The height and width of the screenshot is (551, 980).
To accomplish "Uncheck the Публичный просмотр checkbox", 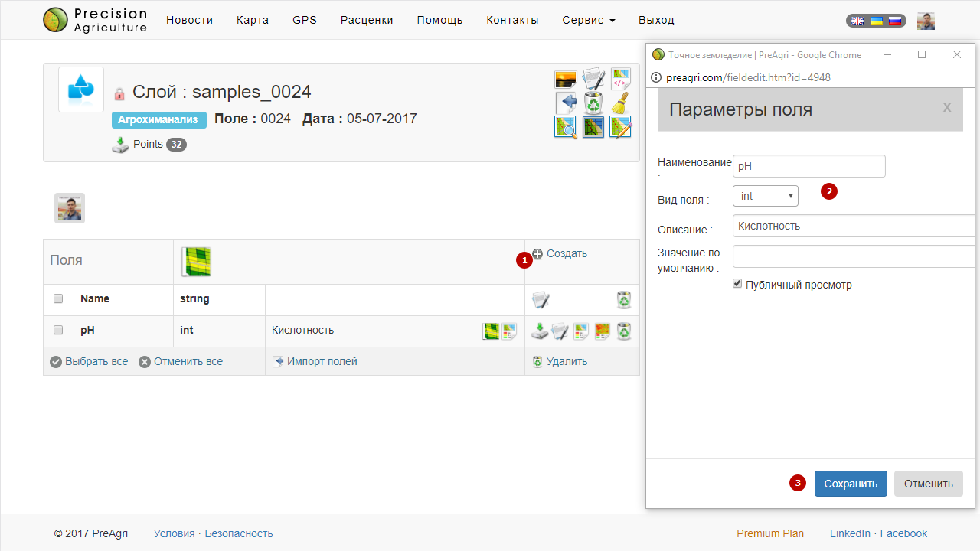I will tap(737, 284).
